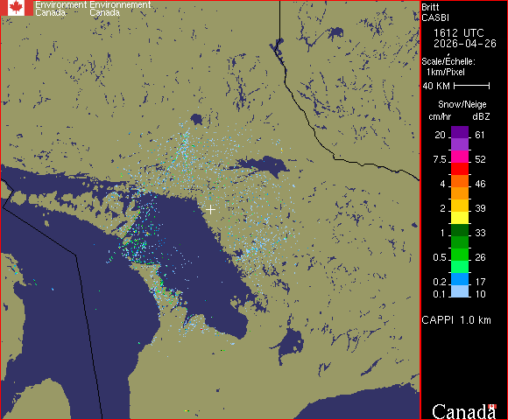Click the 40 KM scale bar
The image size is (508, 420).
[472, 86]
